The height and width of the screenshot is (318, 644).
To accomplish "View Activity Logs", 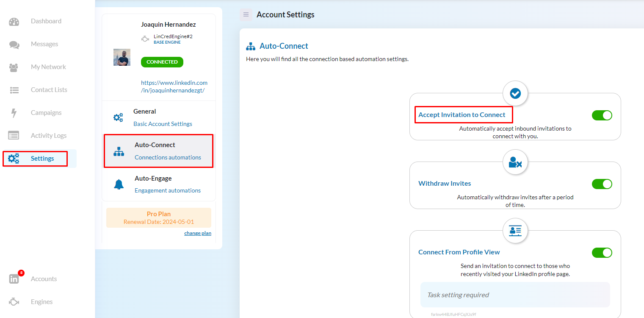I will pyautogui.click(x=49, y=136).
